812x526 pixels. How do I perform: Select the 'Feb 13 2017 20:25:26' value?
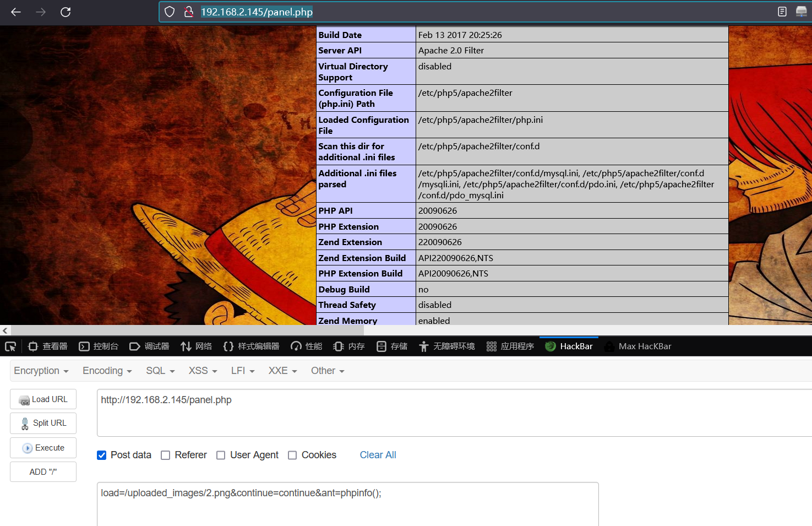pyautogui.click(x=460, y=35)
